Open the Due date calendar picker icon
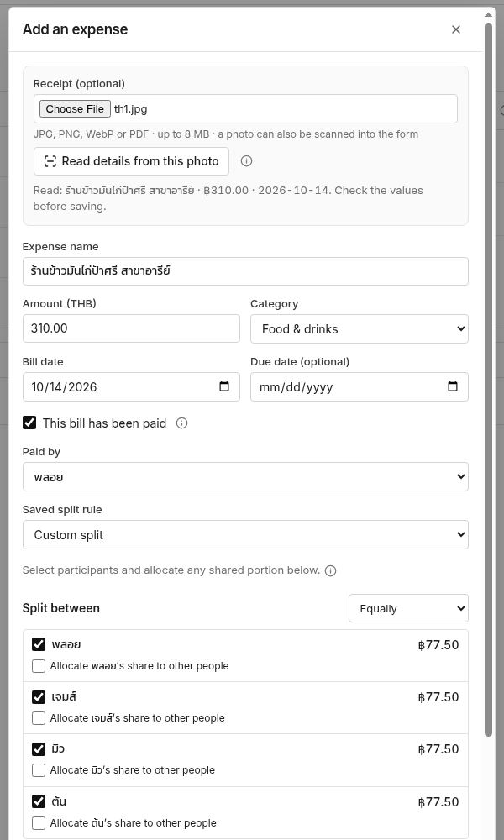The image size is (504, 840). pos(453,386)
